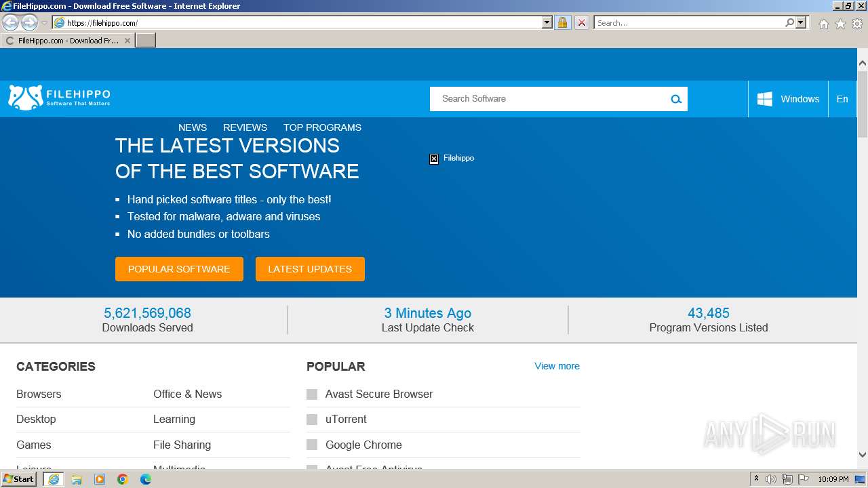The image size is (868, 488).
Task: Click the browser search magnifier icon
Action: 789,22
